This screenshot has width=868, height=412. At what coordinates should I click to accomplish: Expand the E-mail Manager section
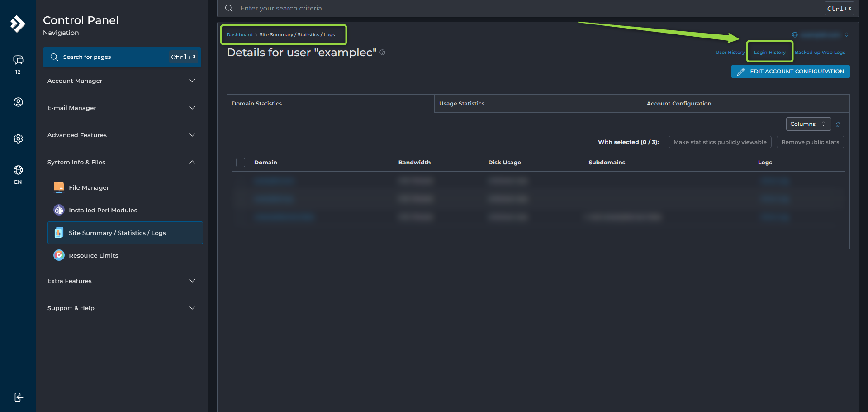coord(122,108)
